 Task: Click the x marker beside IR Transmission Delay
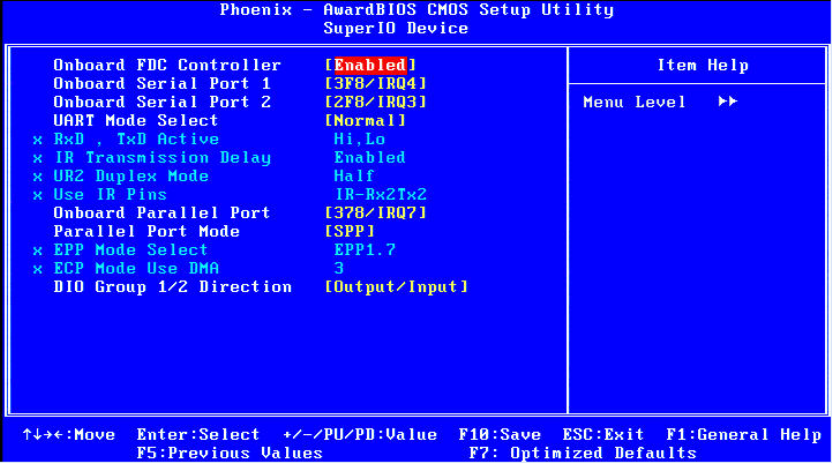pyautogui.click(x=38, y=159)
